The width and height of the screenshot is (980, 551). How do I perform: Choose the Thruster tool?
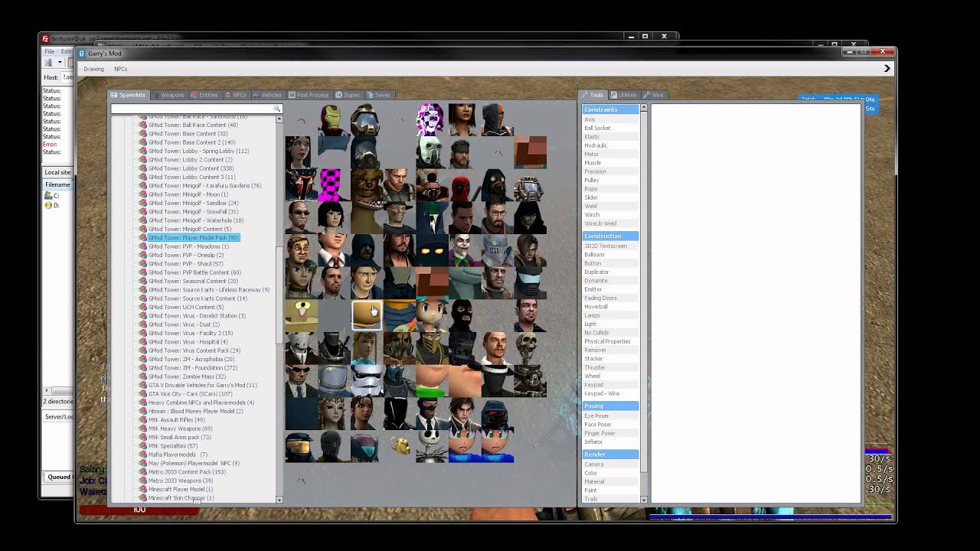pyautogui.click(x=610, y=367)
